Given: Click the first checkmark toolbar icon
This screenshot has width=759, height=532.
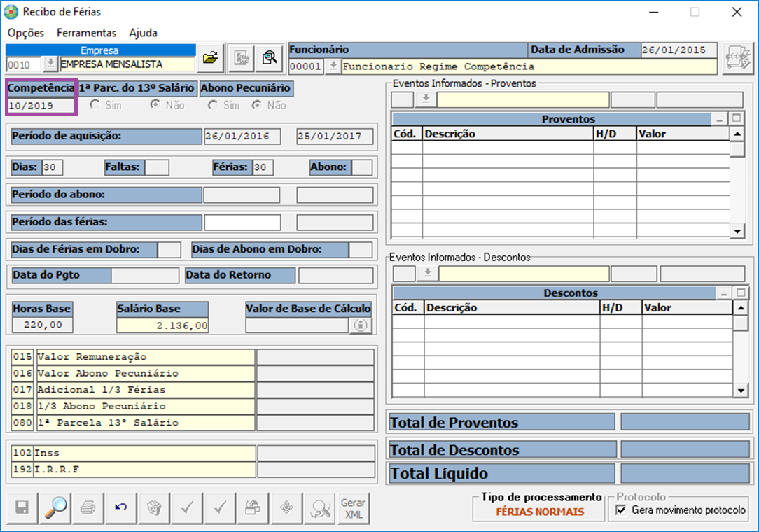Looking at the screenshot, I should pyautogui.click(x=188, y=507).
